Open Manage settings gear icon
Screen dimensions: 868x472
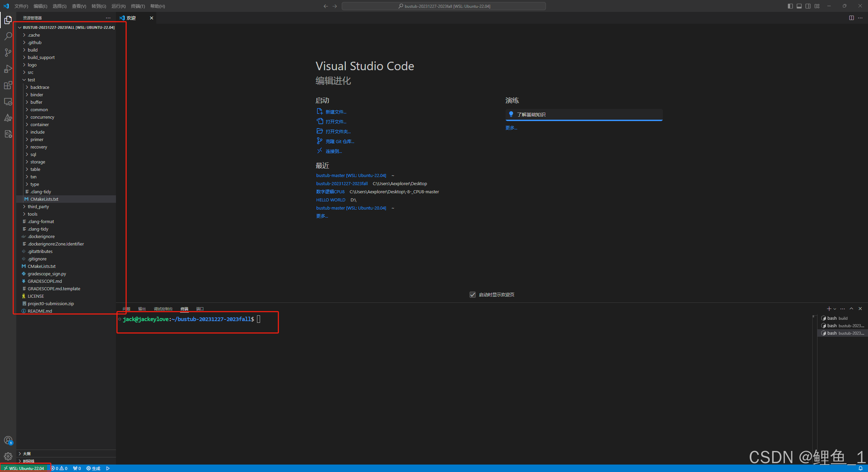8,456
